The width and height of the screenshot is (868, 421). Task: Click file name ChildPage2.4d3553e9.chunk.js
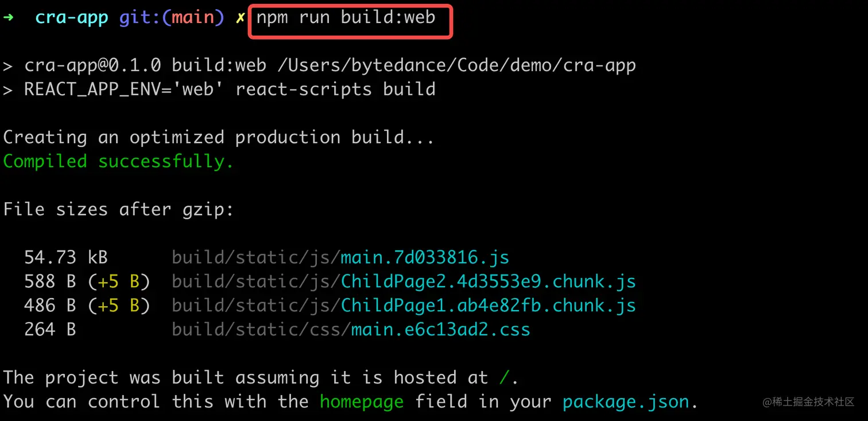[x=489, y=281]
